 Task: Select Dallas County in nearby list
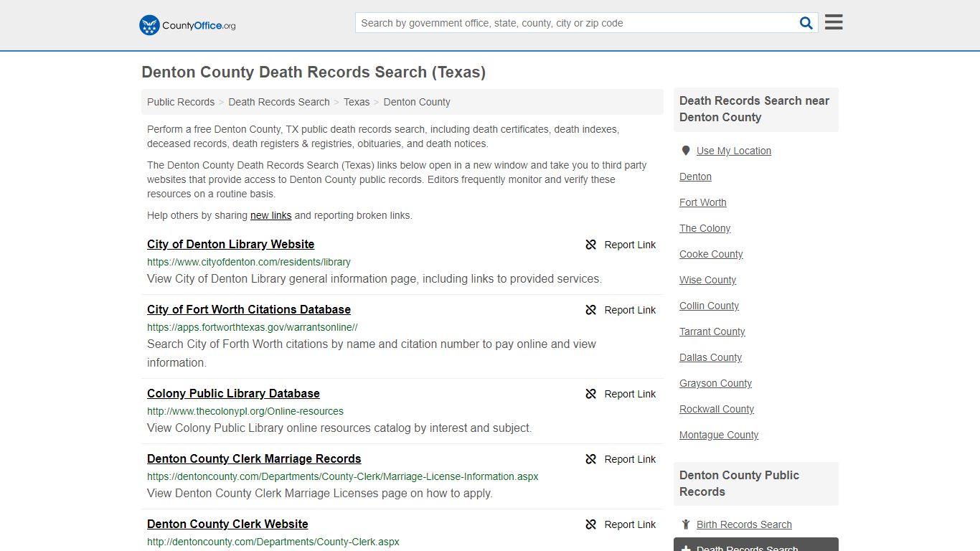(711, 357)
